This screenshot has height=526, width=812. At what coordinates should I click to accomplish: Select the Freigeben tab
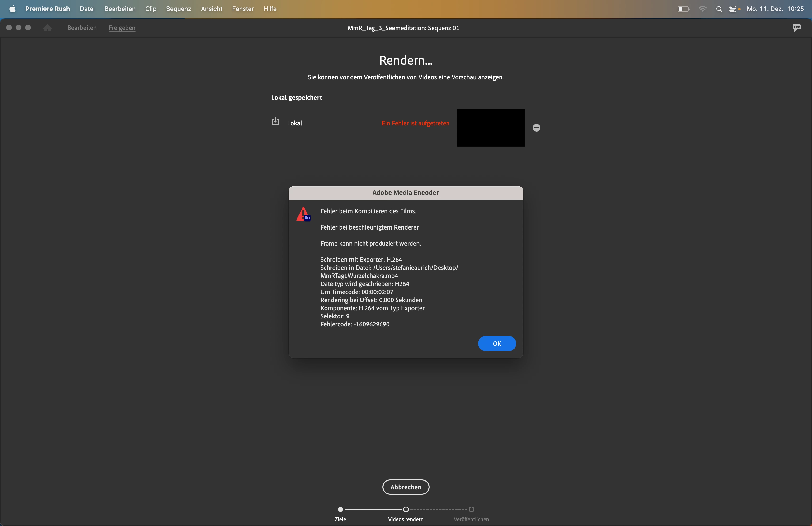pyautogui.click(x=122, y=28)
